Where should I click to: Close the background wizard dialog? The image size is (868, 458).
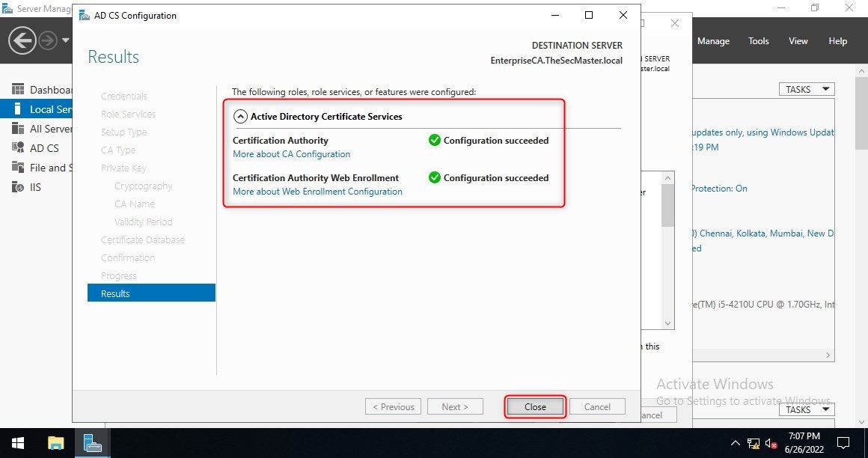point(675,23)
